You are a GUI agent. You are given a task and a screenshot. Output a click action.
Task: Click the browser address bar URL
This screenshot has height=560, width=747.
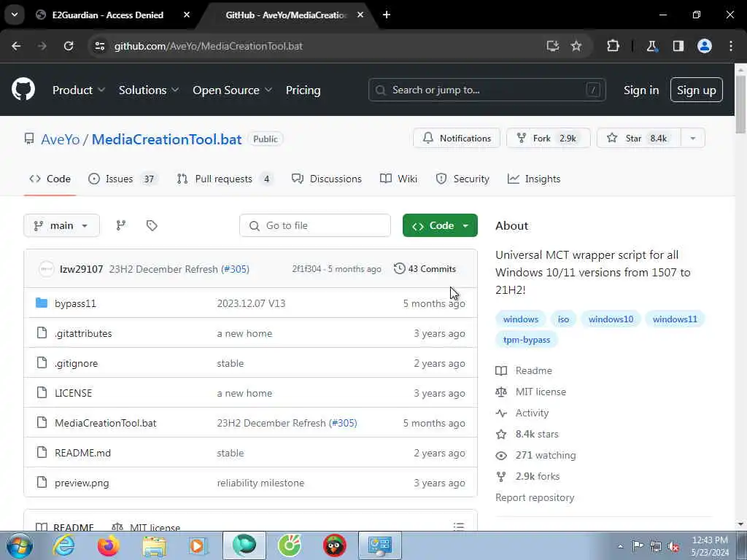click(x=208, y=46)
